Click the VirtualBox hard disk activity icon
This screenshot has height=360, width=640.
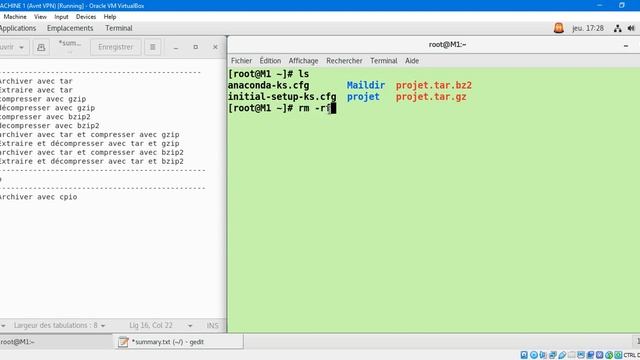tap(524, 355)
